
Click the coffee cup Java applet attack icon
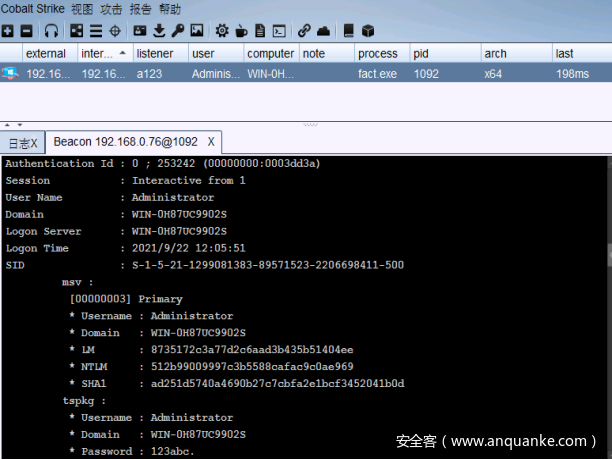coord(241,30)
